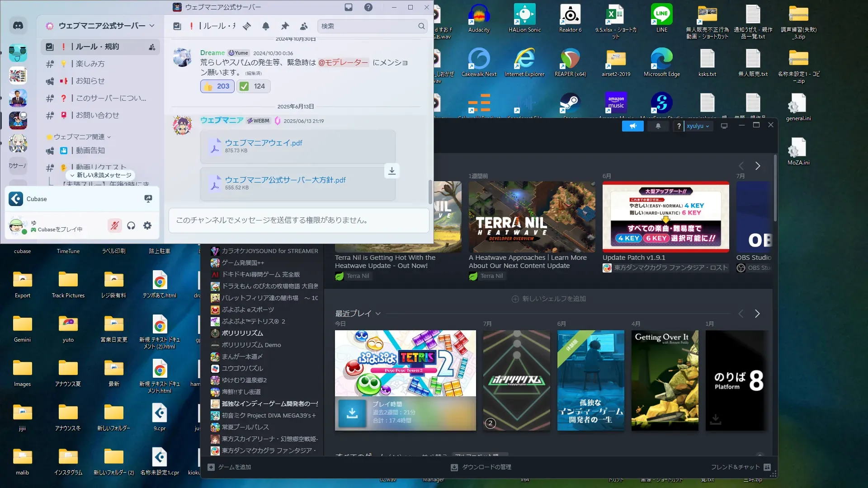Image resolution: width=868 pixels, height=488 pixels.
Task: Click ウェブマニアウェイ.pdf file link
Action: coord(264,143)
